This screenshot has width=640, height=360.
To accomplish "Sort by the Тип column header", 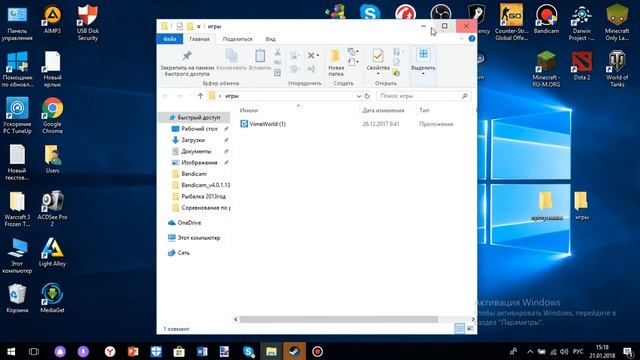I will [424, 111].
